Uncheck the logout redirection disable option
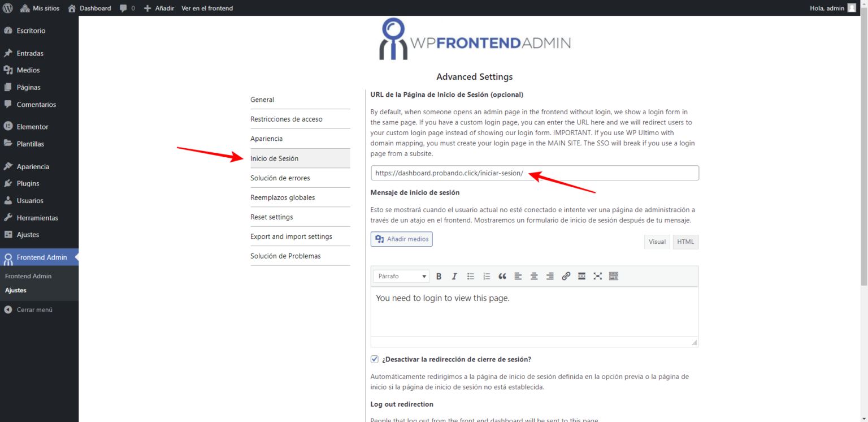The width and height of the screenshot is (868, 422). click(x=374, y=359)
